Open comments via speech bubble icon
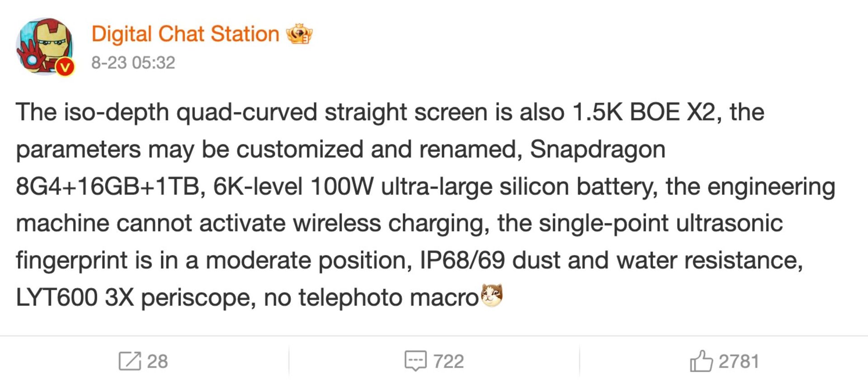Viewport: 868px width, 383px height. pyautogui.click(x=415, y=361)
